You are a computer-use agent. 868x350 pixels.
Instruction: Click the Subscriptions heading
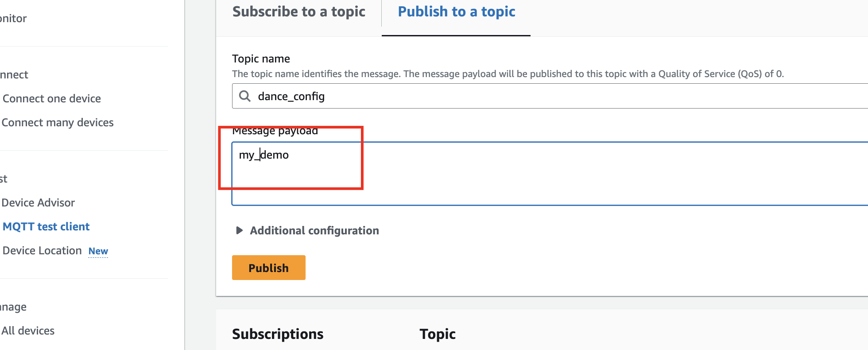click(278, 334)
